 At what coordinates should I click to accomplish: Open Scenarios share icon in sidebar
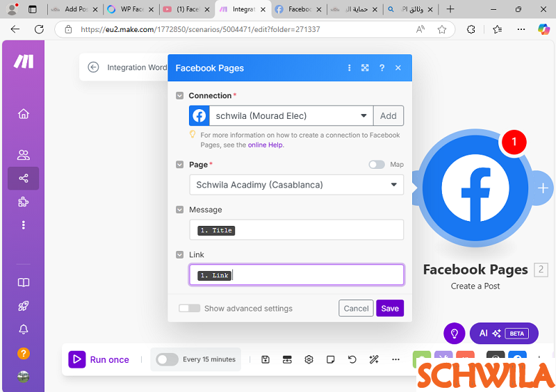(24, 178)
